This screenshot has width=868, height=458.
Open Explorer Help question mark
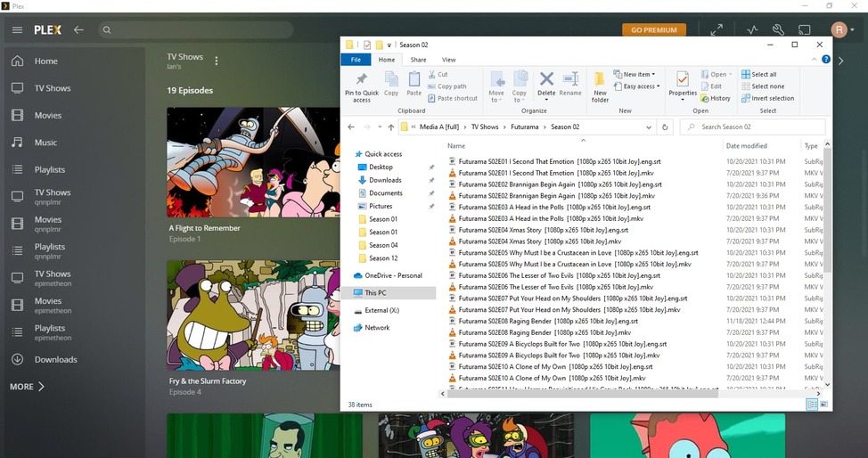click(x=826, y=60)
